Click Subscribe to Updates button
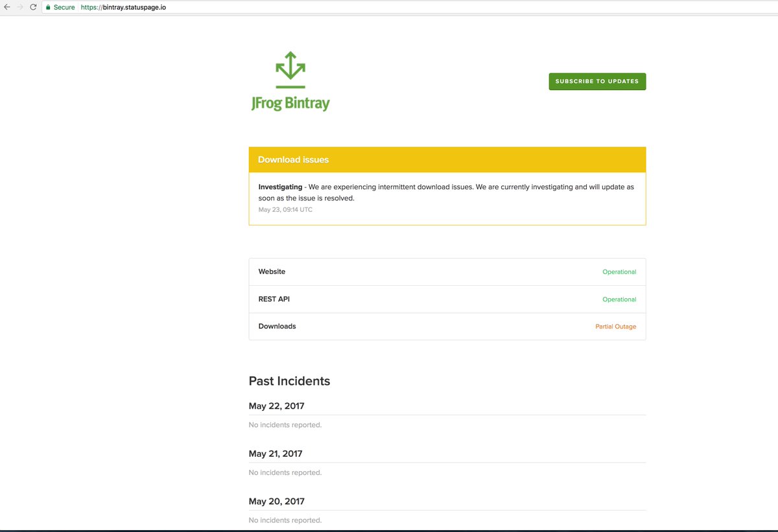Image resolution: width=778 pixels, height=532 pixels. [597, 82]
